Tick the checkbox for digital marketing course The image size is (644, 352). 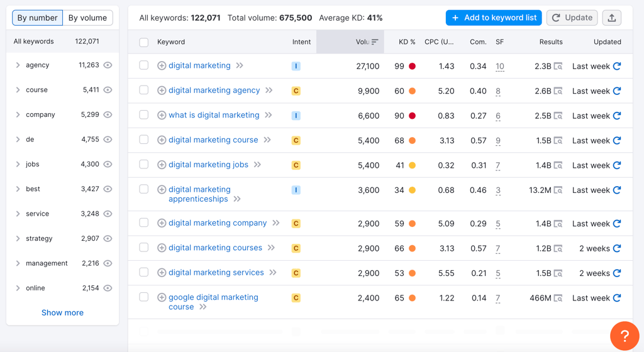(144, 140)
